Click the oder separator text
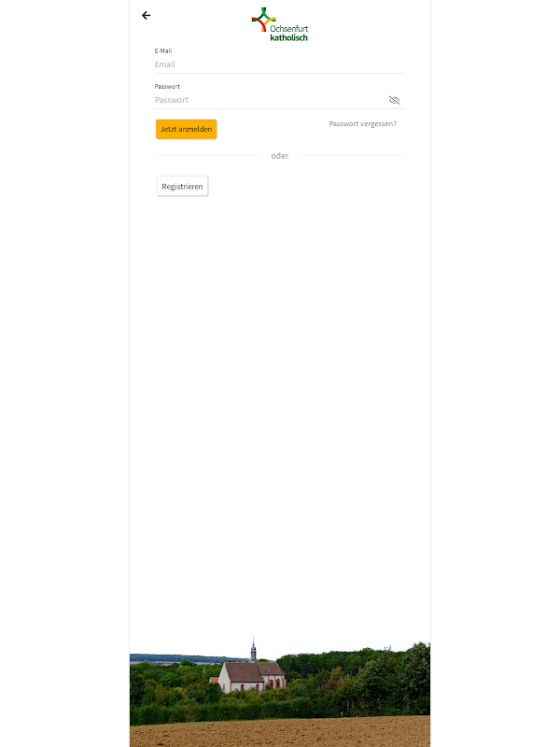Image resolution: width=560 pixels, height=747 pixels. (x=280, y=156)
